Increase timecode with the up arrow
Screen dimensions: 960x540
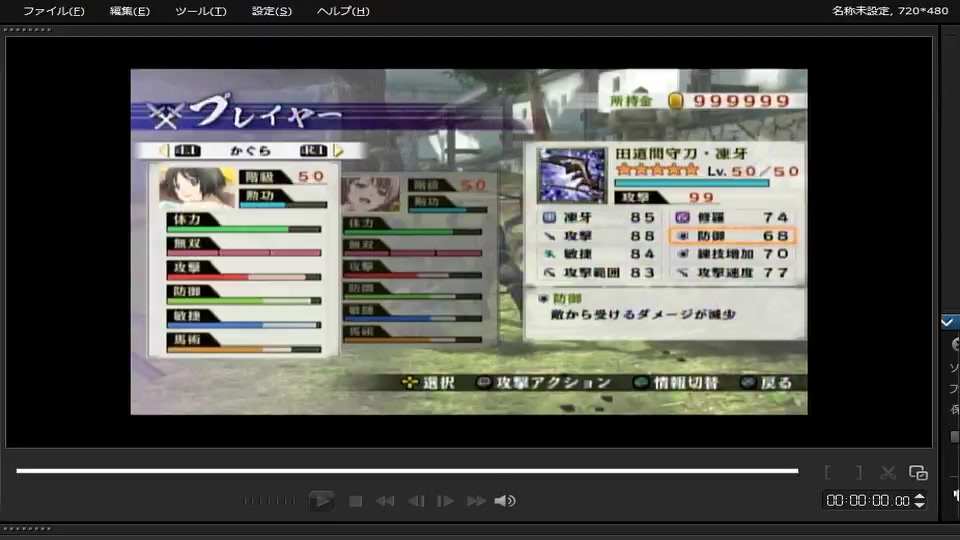pyautogui.click(x=919, y=497)
